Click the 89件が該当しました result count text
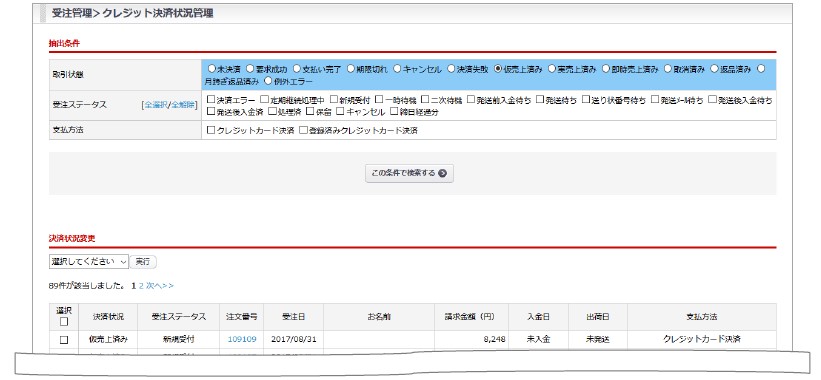Screen dimensions: 821x380 tap(87, 286)
